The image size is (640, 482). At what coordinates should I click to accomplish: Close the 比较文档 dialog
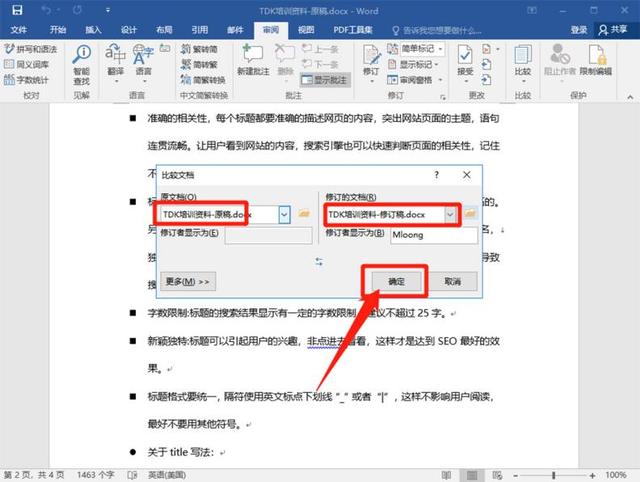(x=467, y=175)
